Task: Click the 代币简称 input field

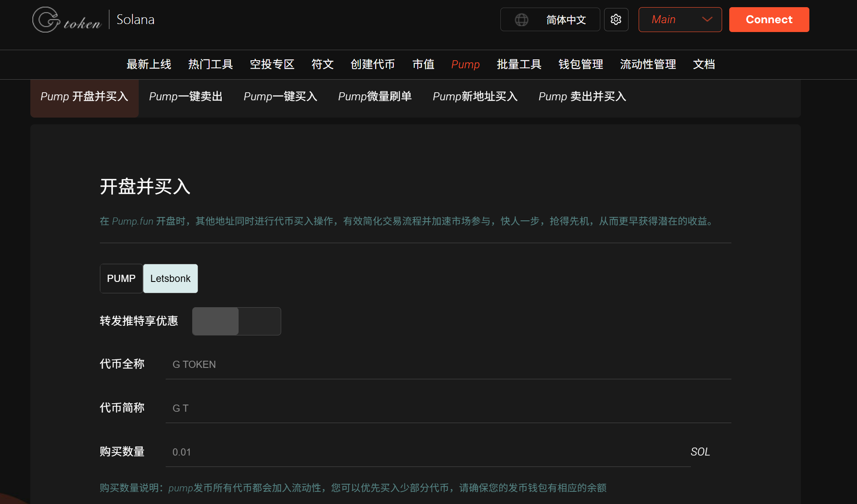Action: (448, 408)
